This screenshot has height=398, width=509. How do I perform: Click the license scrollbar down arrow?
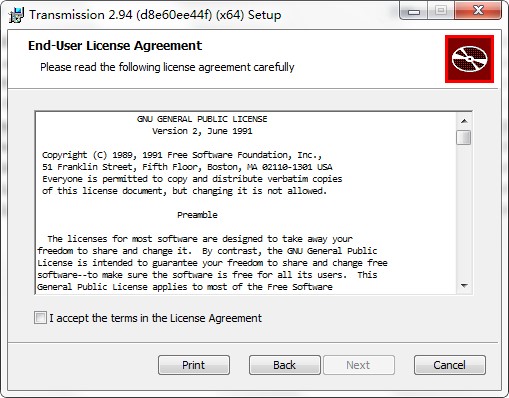[464, 286]
